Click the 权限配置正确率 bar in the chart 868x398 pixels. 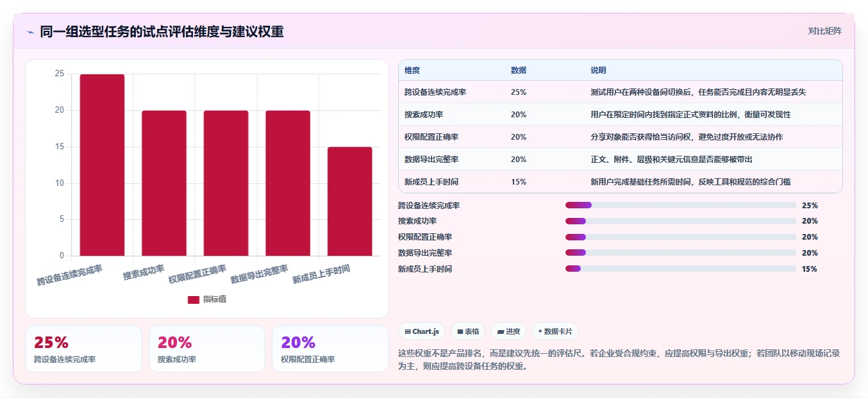pyautogui.click(x=226, y=183)
